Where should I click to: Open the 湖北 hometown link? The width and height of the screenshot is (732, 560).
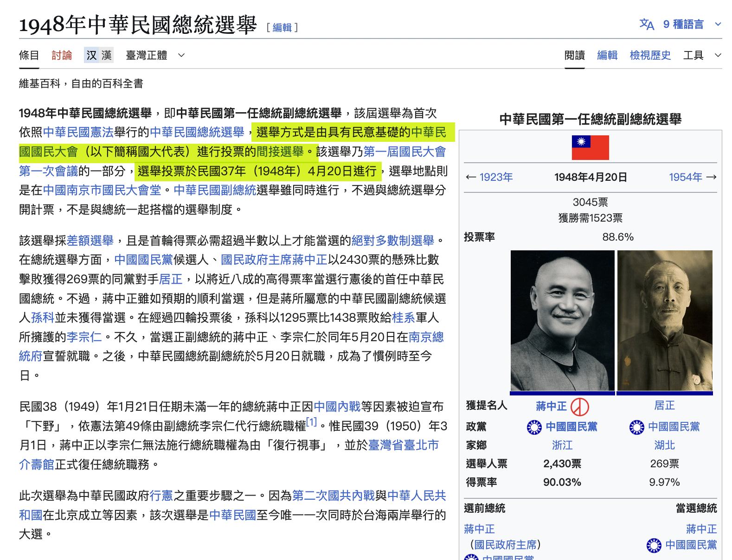(664, 445)
